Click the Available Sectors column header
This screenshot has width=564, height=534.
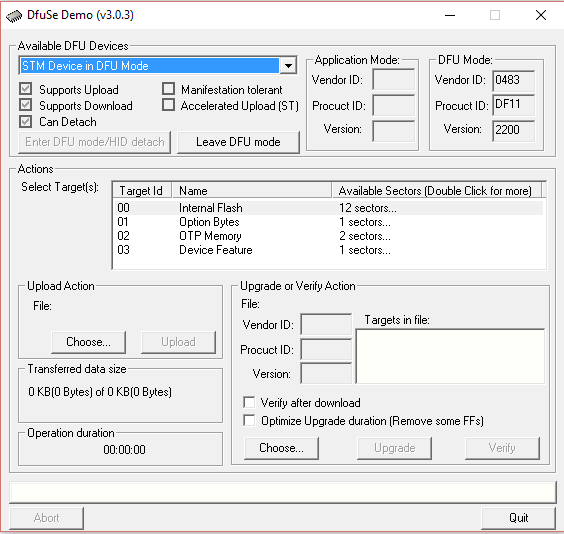(x=436, y=191)
